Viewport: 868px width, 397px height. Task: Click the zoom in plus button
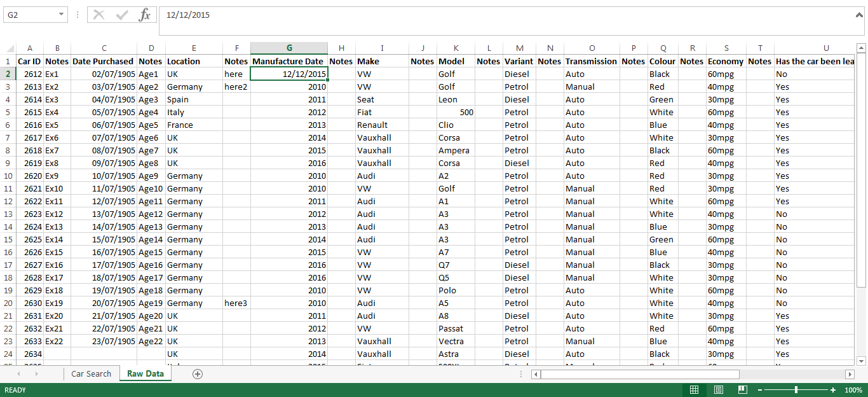point(833,389)
